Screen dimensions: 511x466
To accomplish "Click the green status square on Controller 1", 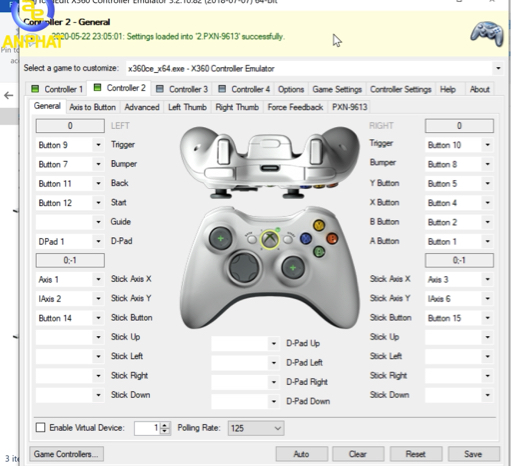I will [x=35, y=89].
